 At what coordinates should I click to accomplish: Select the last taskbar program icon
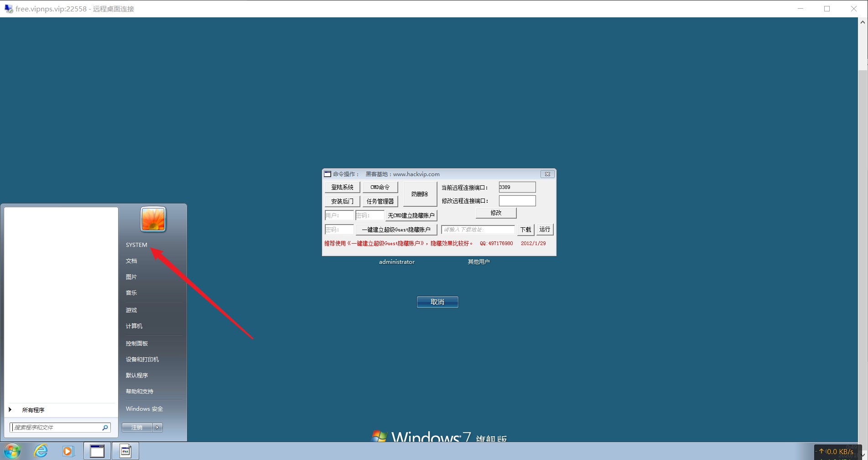[x=125, y=451]
